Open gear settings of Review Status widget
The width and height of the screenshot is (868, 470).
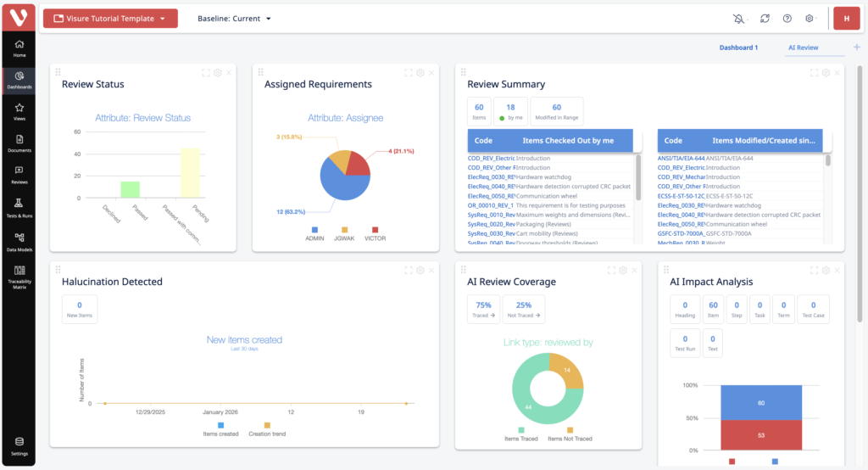click(218, 73)
